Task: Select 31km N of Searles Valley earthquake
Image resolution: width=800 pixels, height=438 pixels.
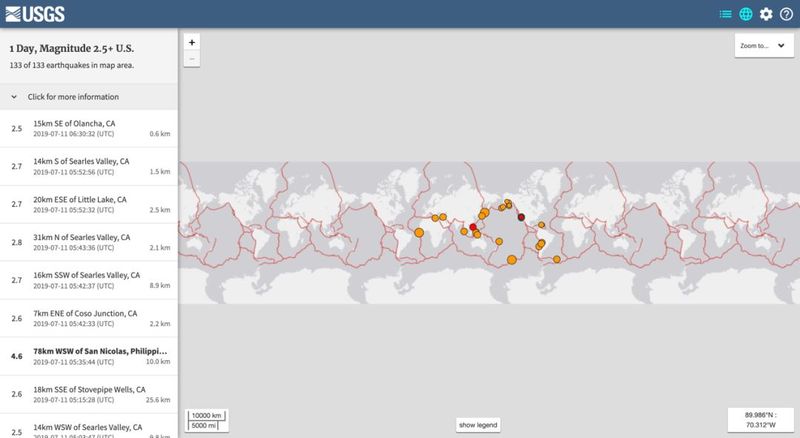Action: 89,242
